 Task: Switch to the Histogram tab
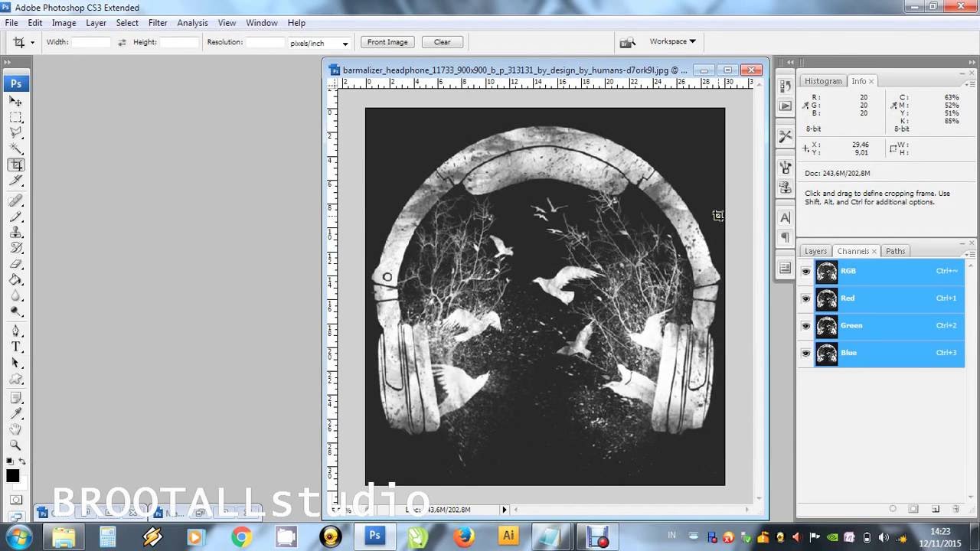(x=823, y=81)
